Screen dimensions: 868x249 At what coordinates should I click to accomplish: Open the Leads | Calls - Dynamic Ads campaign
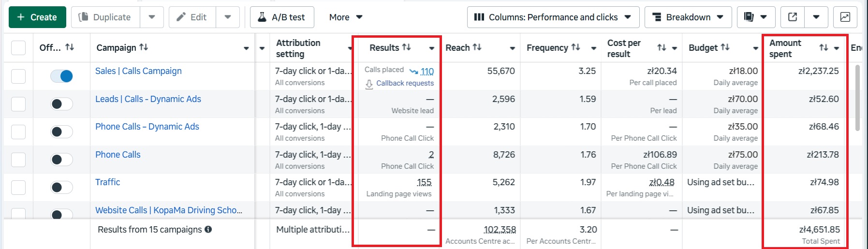point(148,99)
